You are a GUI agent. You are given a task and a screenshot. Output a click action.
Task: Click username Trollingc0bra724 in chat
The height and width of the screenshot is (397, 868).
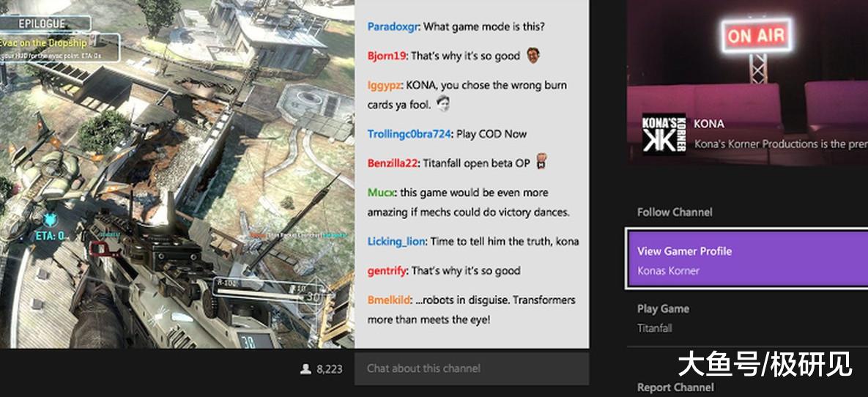409,134
